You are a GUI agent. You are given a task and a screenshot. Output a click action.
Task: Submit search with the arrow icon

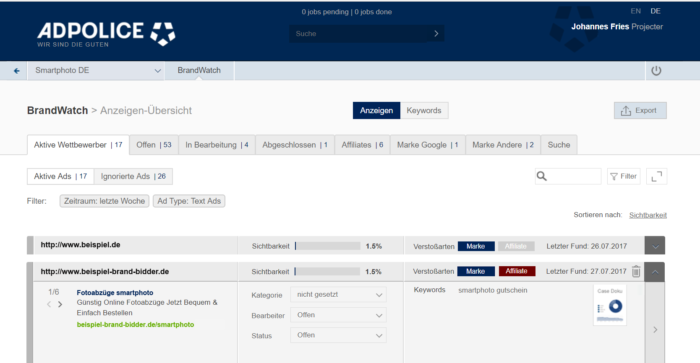click(436, 33)
